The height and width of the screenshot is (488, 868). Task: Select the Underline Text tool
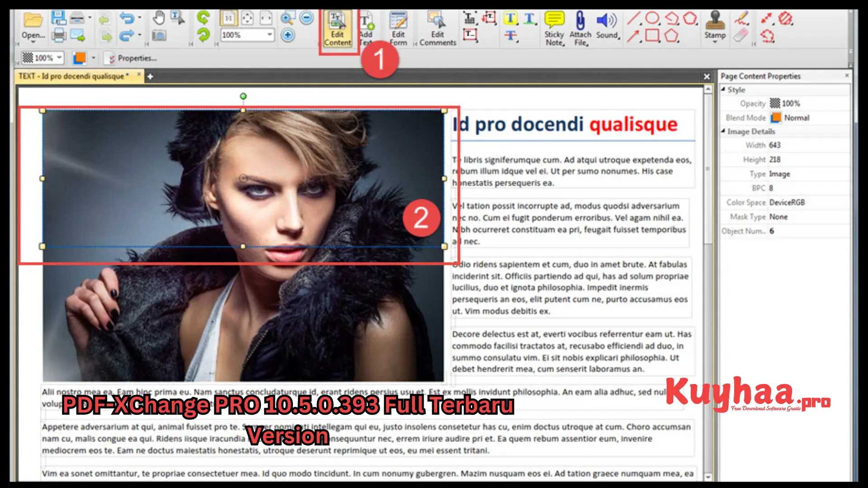[529, 19]
